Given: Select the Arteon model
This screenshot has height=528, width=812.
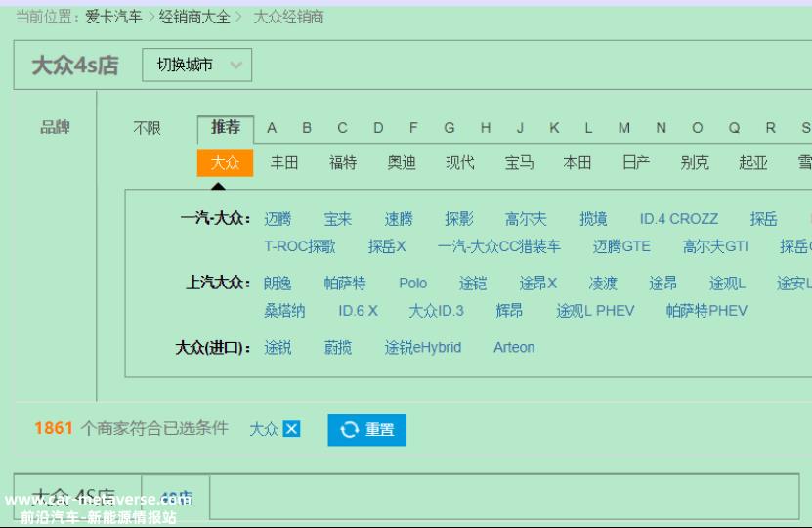Looking at the screenshot, I should 514,347.
